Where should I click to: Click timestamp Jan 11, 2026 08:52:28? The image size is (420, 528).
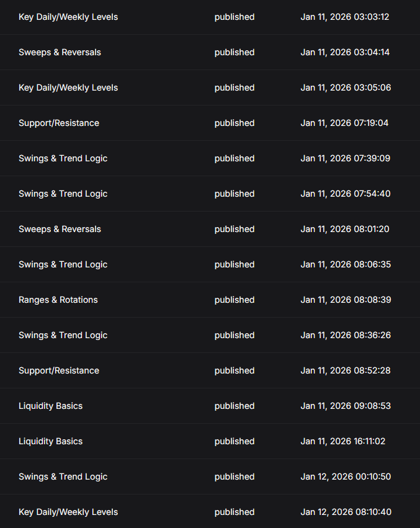[x=345, y=370]
